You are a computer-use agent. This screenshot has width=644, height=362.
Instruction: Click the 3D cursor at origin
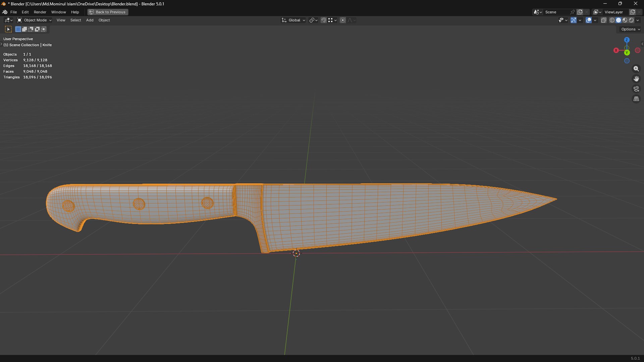point(296,253)
